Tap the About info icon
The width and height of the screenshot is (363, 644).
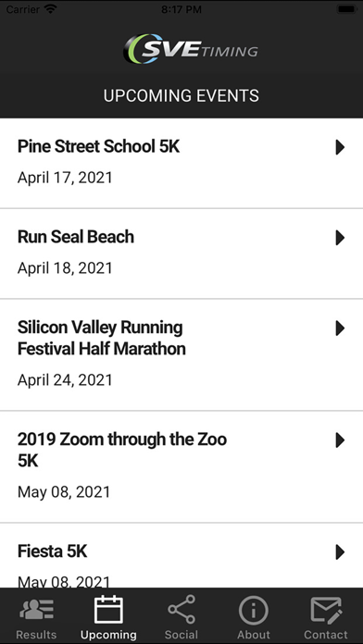coord(254,610)
